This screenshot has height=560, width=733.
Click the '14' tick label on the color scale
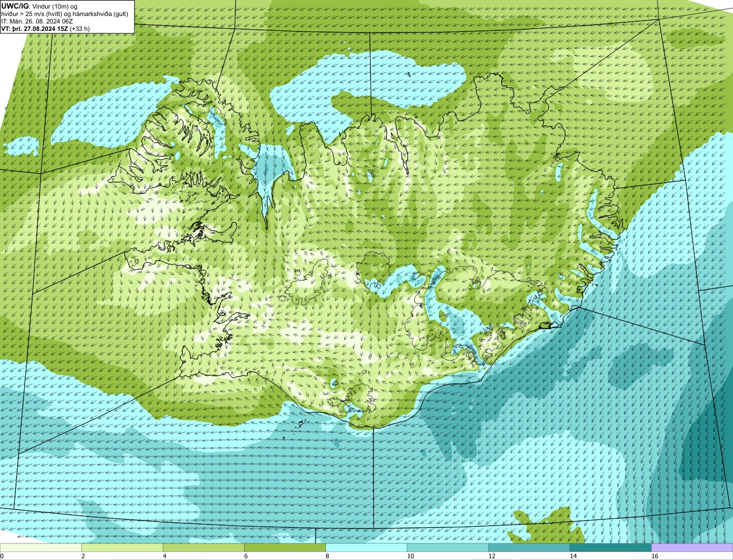[x=573, y=556]
